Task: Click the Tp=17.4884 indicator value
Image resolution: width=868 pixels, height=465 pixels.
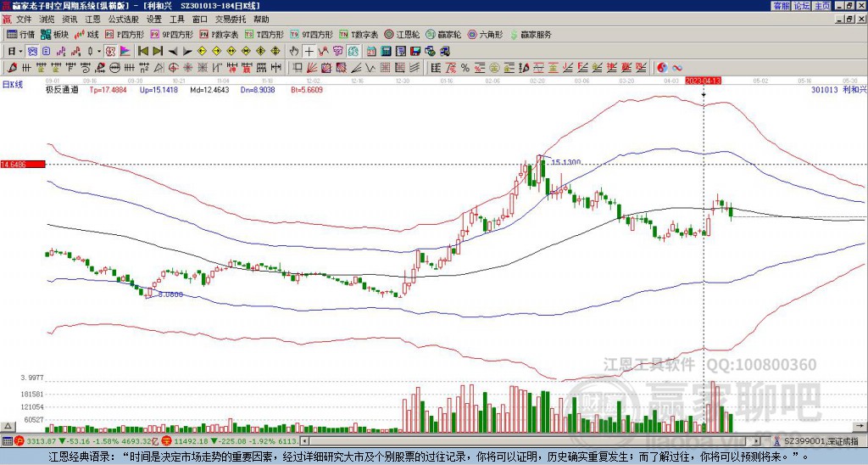Action: 108,89
